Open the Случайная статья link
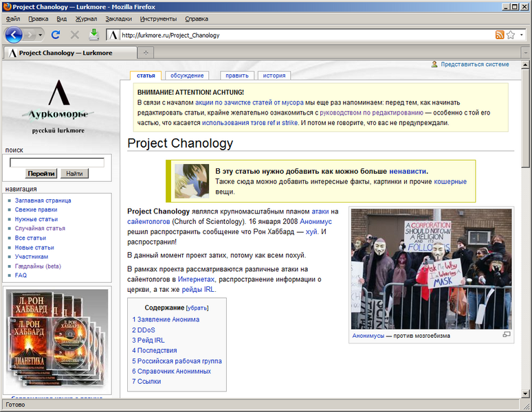Screen dimensions: 532x412 [40, 228]
